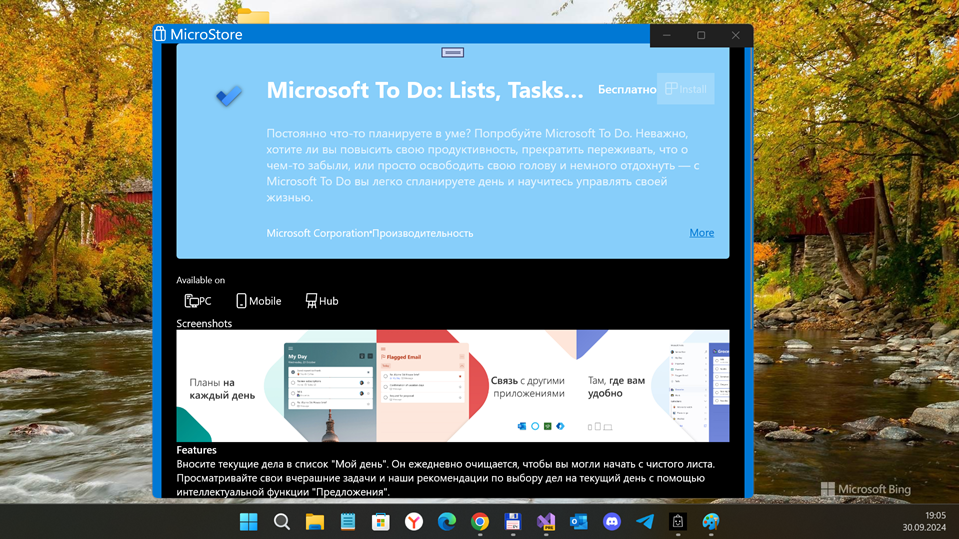959x539 pixels.
Task: Launch Yandex Browser from the taskbar
Action: pos(414,522)
